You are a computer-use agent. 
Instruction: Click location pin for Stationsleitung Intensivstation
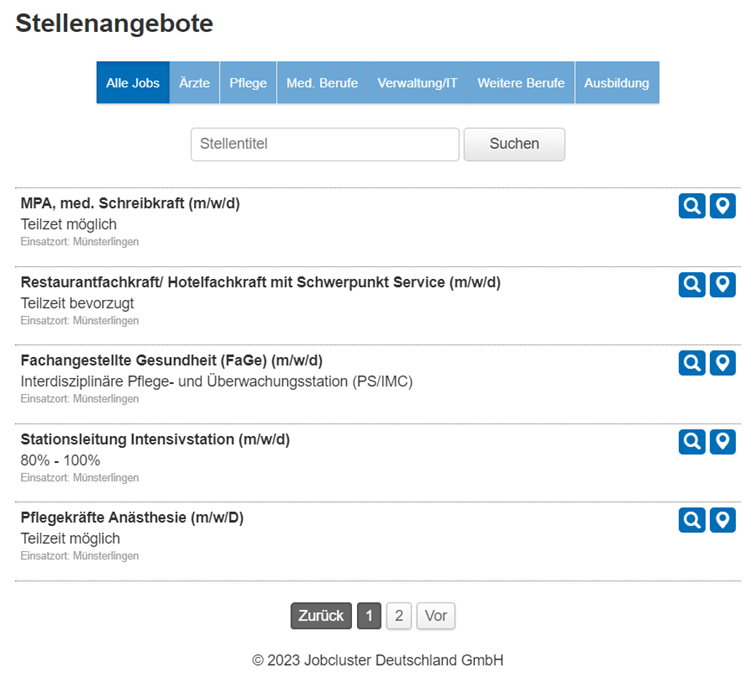click(723, 442)
